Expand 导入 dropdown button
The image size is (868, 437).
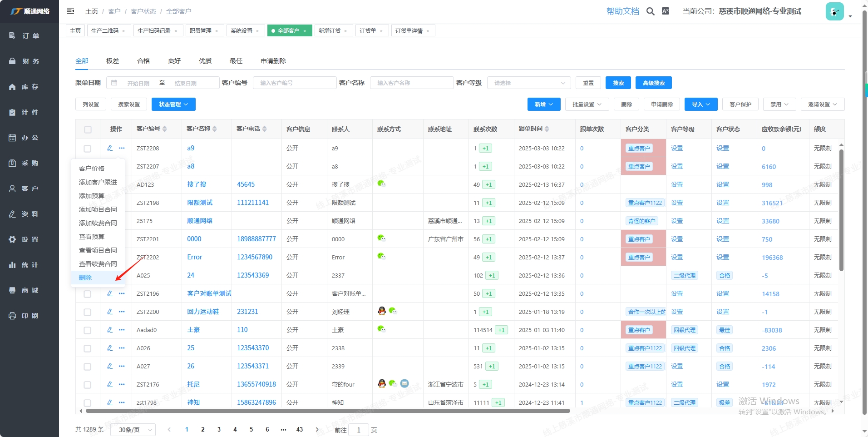[x=701, y=104]
